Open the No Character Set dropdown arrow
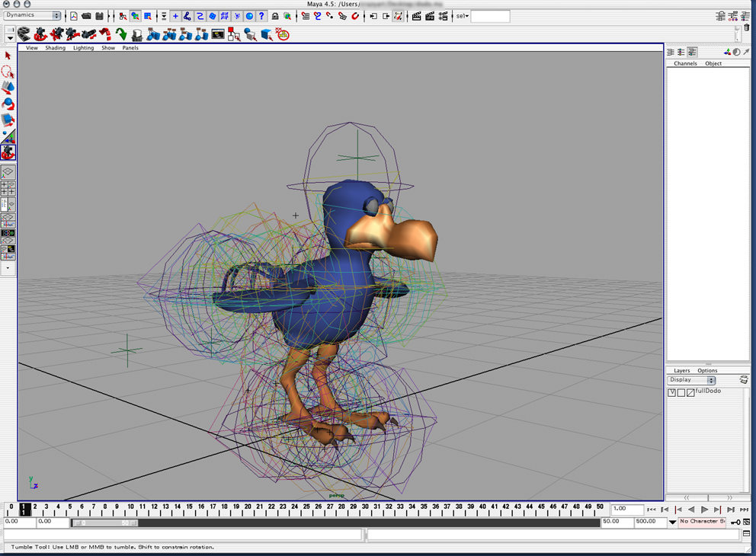The image size is (756, 556). 672,522
